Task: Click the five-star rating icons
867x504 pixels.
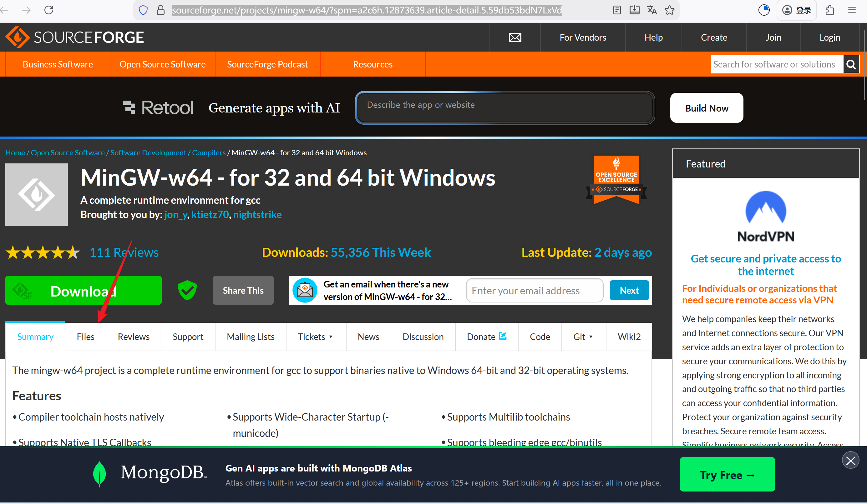Action: (43, 252)
